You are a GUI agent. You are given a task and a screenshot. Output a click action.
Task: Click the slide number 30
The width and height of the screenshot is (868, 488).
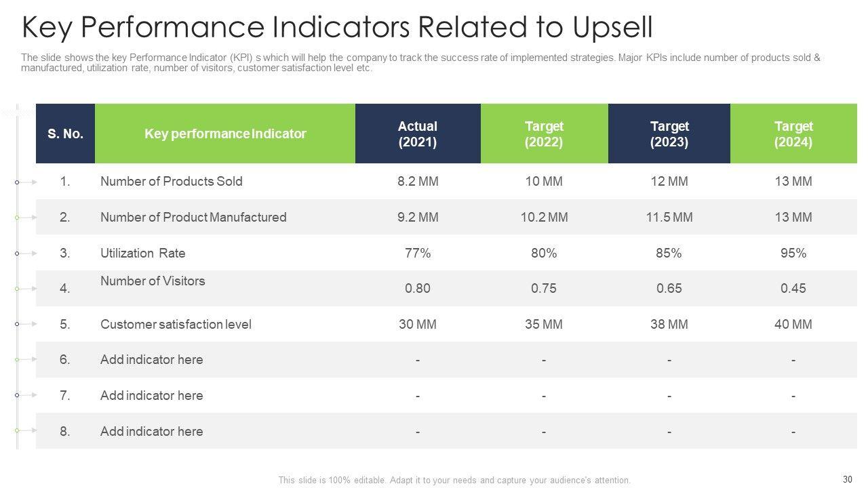[x=847, y=479]
